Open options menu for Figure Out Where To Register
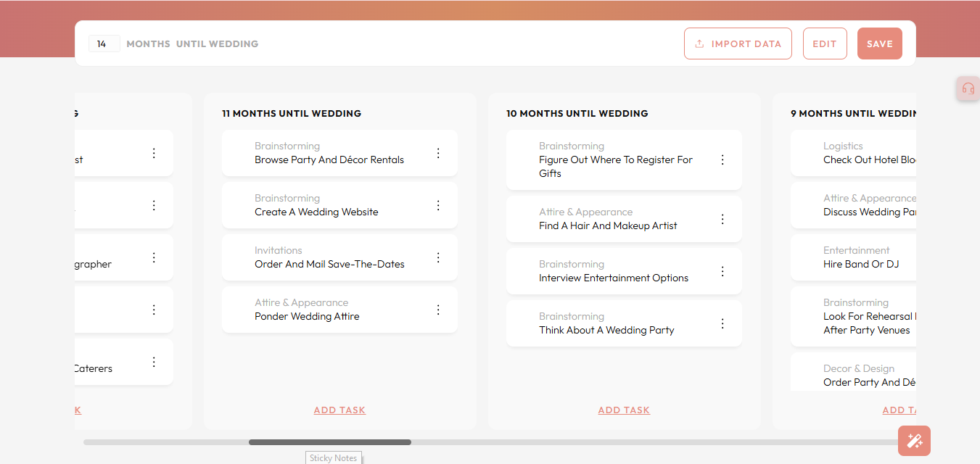The width and height of the screenshot is (980, 464). tap(722, 159)
